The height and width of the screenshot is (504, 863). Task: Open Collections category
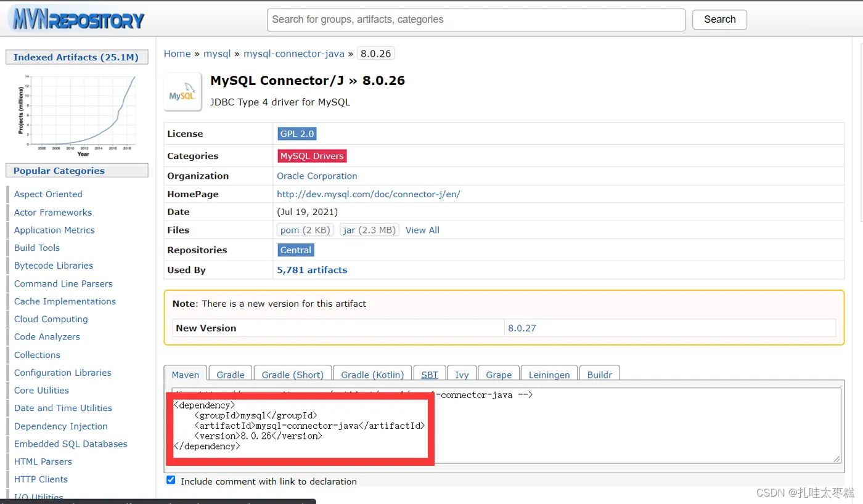tap(37, 355)
